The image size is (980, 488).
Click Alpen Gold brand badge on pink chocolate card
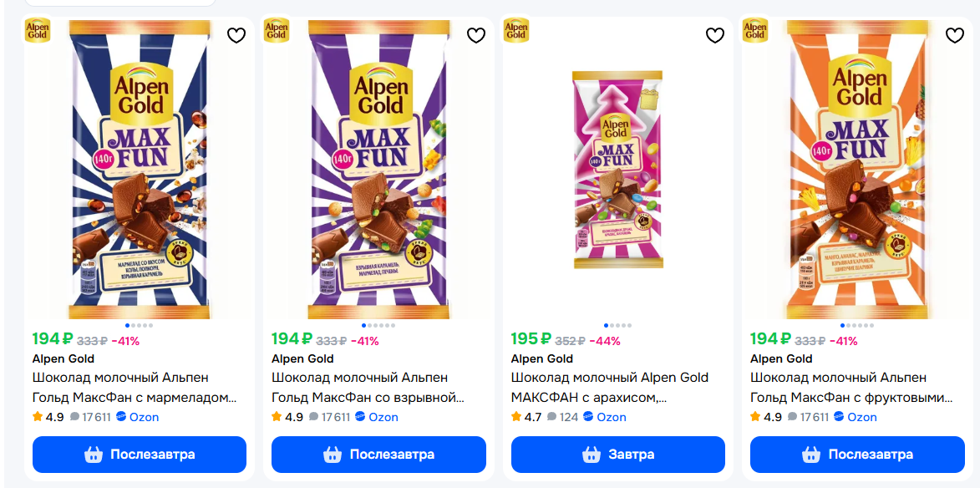(516, 31)
